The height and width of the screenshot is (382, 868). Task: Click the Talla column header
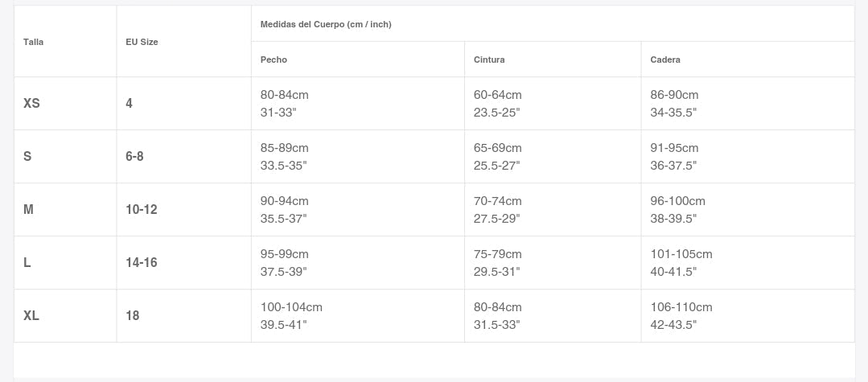[x=34, y=42]
